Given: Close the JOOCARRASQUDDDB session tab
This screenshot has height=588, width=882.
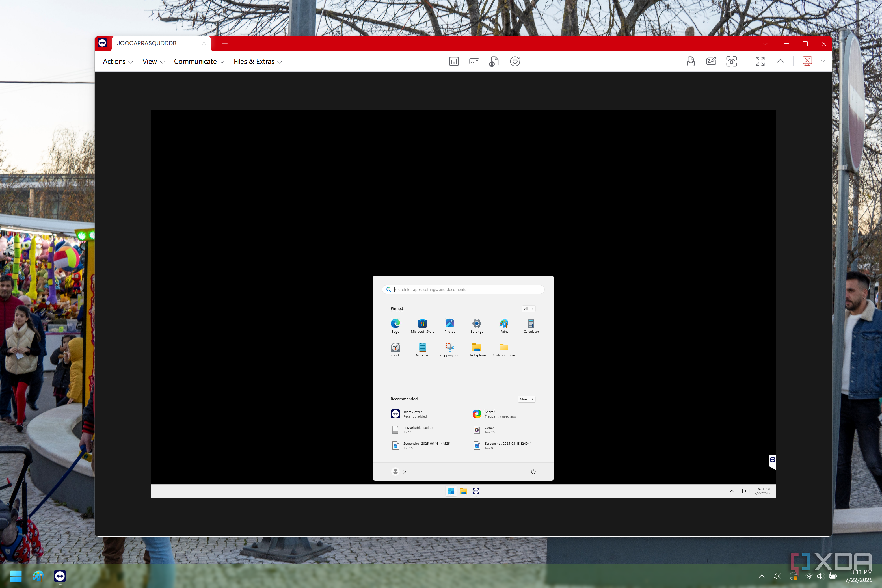Looking at the screenshot, I should coord(204,44).
